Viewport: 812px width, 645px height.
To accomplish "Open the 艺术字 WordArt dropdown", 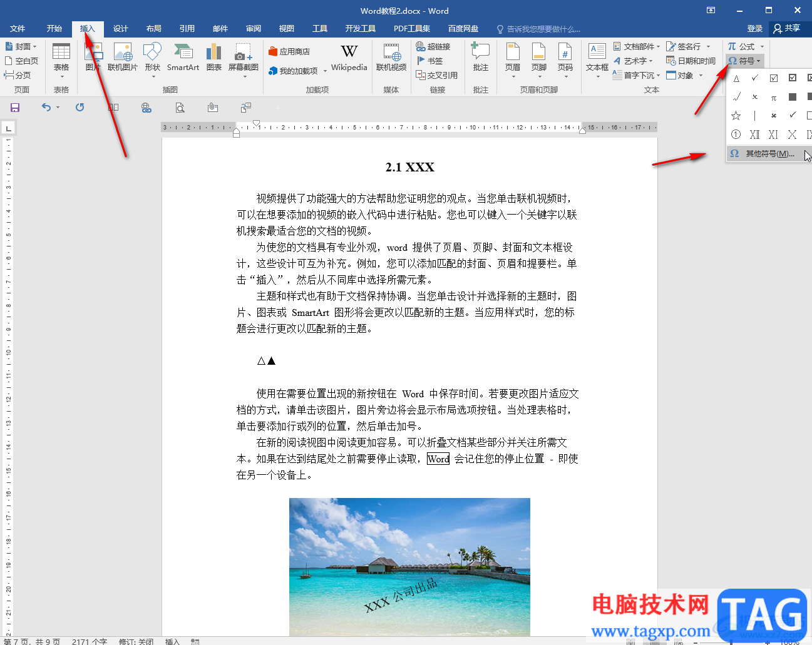I will (x=634, y=61).
